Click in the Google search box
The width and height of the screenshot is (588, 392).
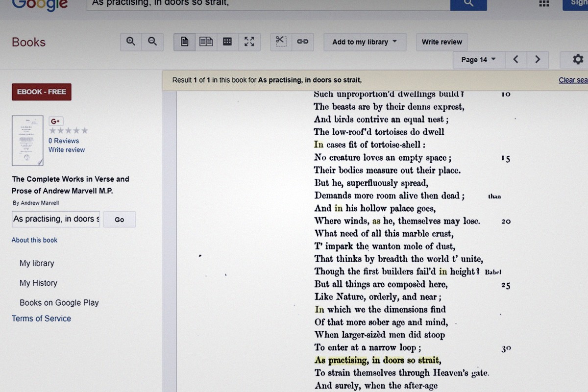point(269,4)
